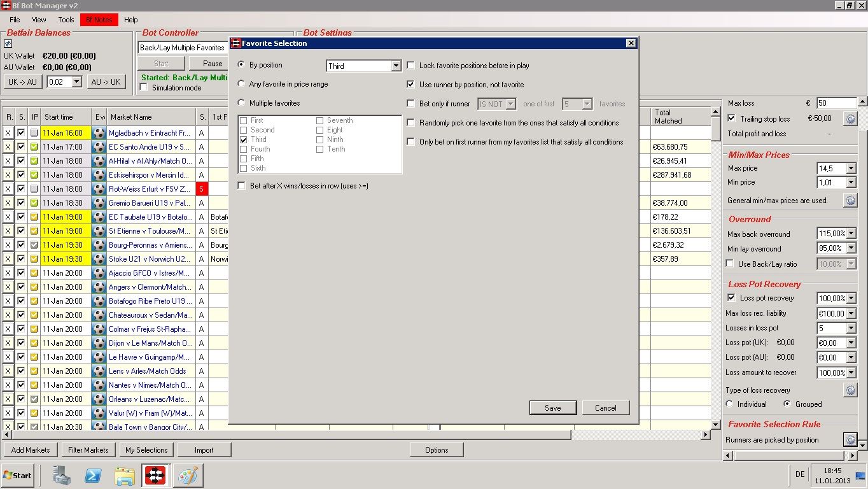Save the Favorite Selection settings
Viewport: 868px width, 489px height.
[553, 408]
